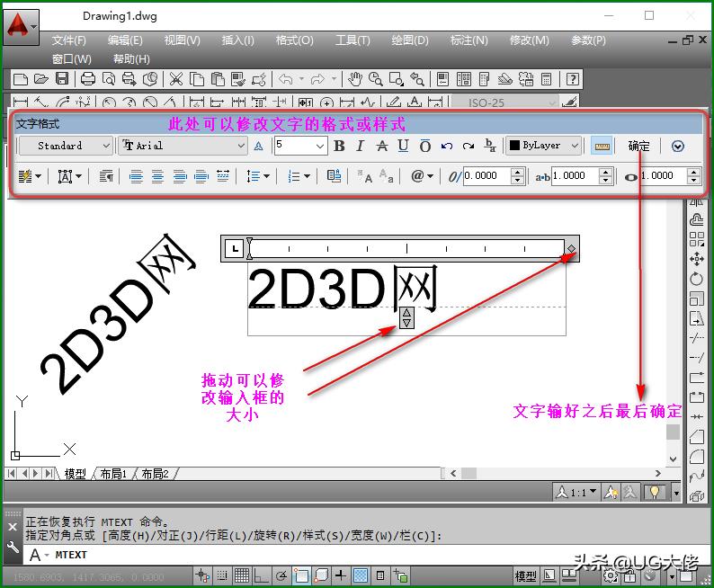The image size is (714, 588).
Task: Click the Paste clipboard icon
Action: point(218,79)
